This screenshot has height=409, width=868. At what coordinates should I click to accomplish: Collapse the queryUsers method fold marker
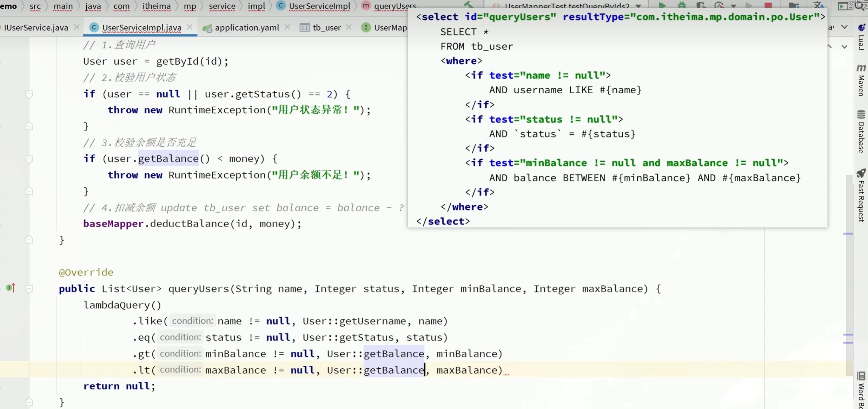(x=29, y=289)
